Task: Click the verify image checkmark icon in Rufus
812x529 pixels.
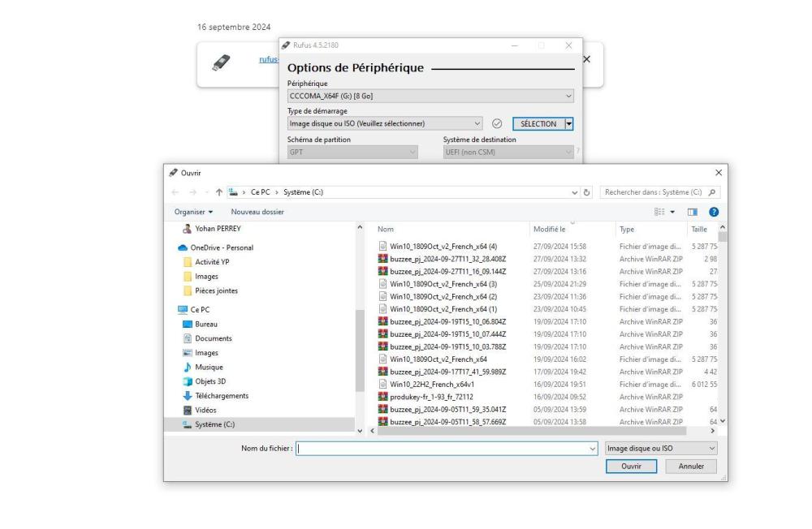Action: click(497, 123)
